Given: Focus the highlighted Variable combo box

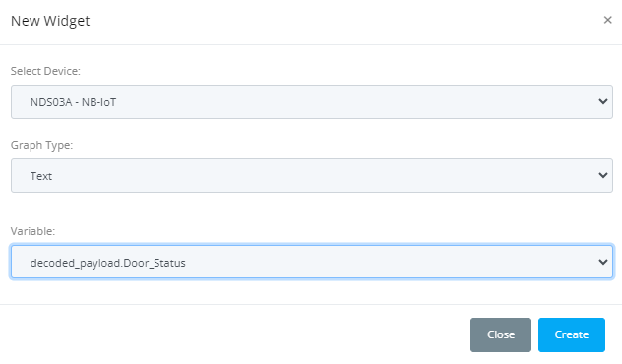Looking at the screenshot, I should coord(312,262).
